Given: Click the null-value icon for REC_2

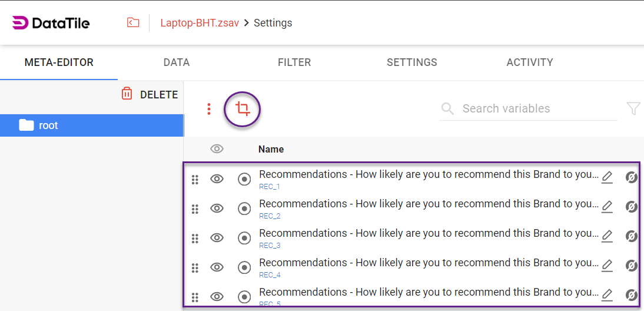Looking at the screenshot, I should (631, 207).
